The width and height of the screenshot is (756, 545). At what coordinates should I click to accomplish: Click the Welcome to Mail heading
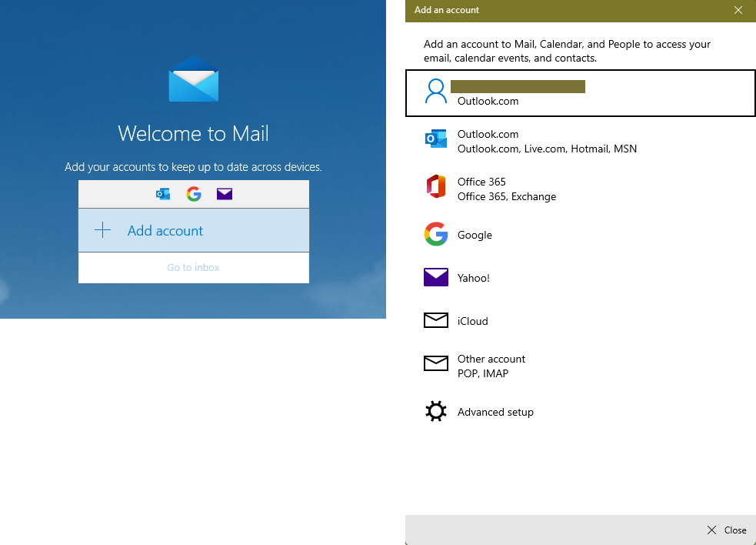tap(193, 134)
